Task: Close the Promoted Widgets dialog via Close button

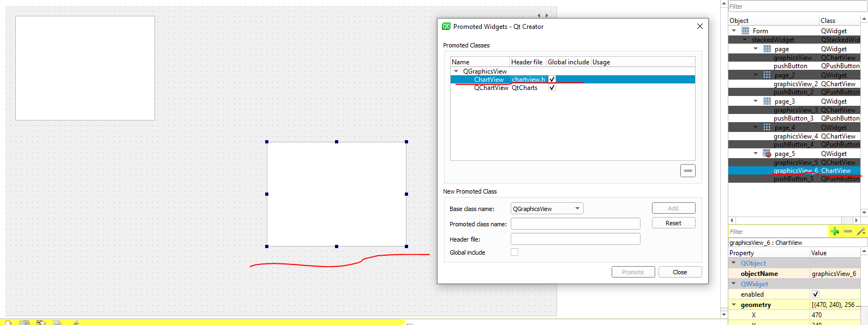Action: [x=680, y=272]
